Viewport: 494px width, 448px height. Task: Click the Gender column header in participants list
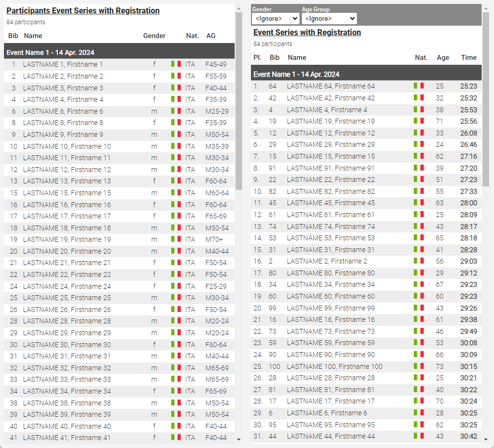pos(154,36)
